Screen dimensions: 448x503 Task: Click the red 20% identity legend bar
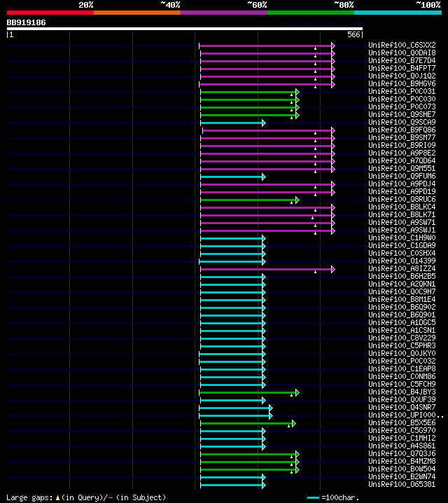50,13
